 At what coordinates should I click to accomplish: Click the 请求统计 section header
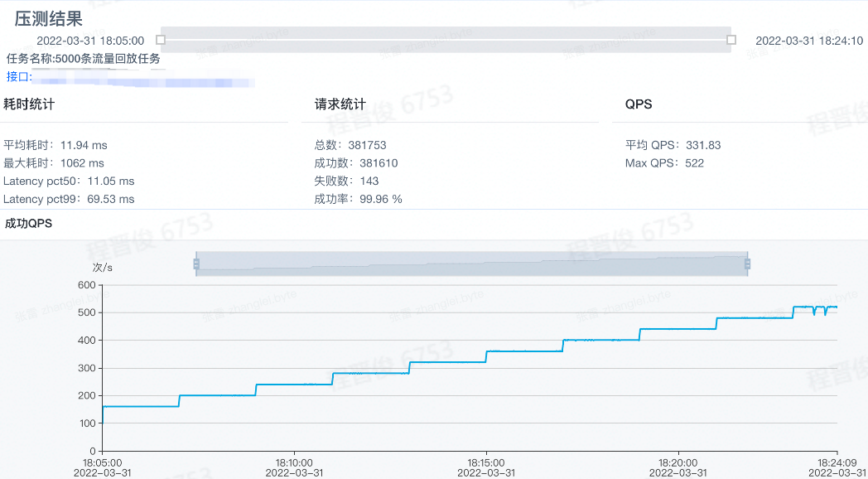click(340, 104)
